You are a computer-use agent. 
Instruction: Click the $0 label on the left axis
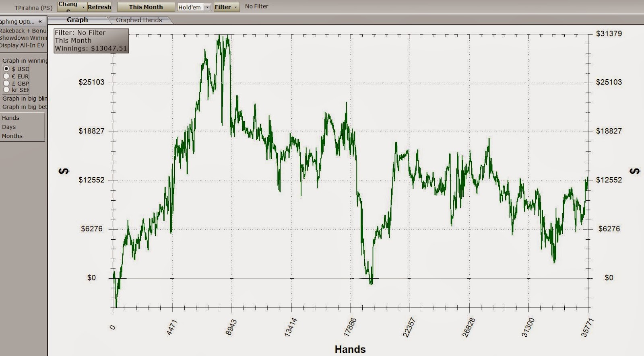(92, 278)
